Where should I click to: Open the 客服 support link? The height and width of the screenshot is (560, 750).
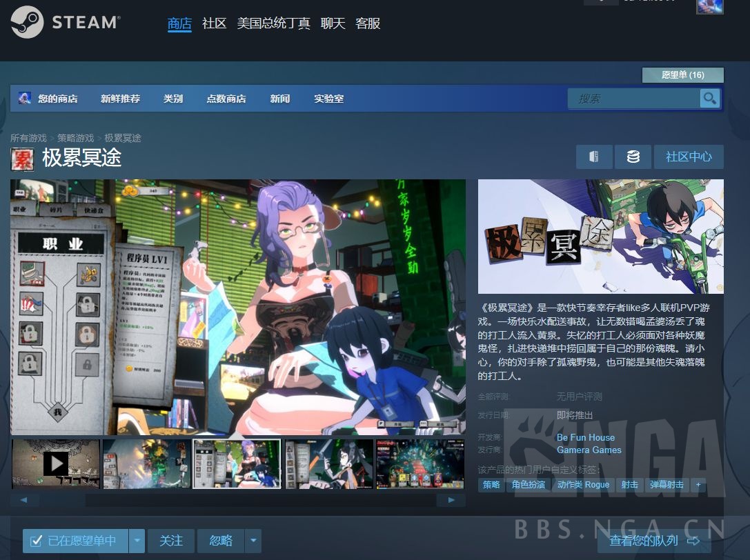pyautogui.click(x=368, y=23)
